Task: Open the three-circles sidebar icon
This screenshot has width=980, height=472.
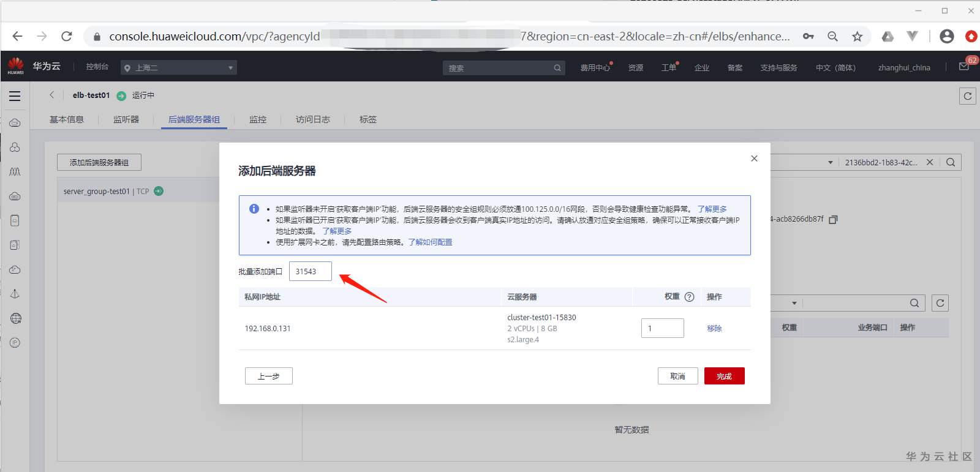Action: click(x=15, y=147)
